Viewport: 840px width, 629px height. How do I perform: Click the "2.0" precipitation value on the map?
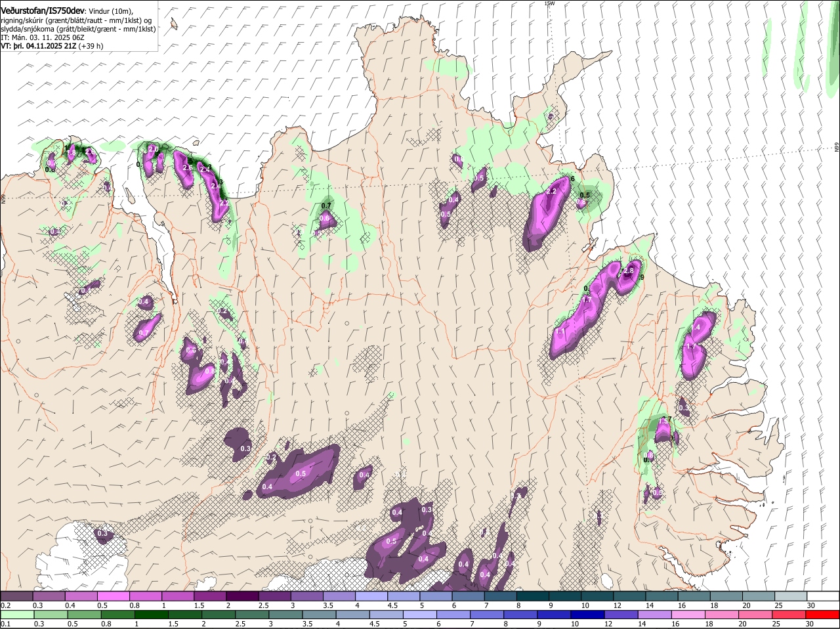pos(154,150)
